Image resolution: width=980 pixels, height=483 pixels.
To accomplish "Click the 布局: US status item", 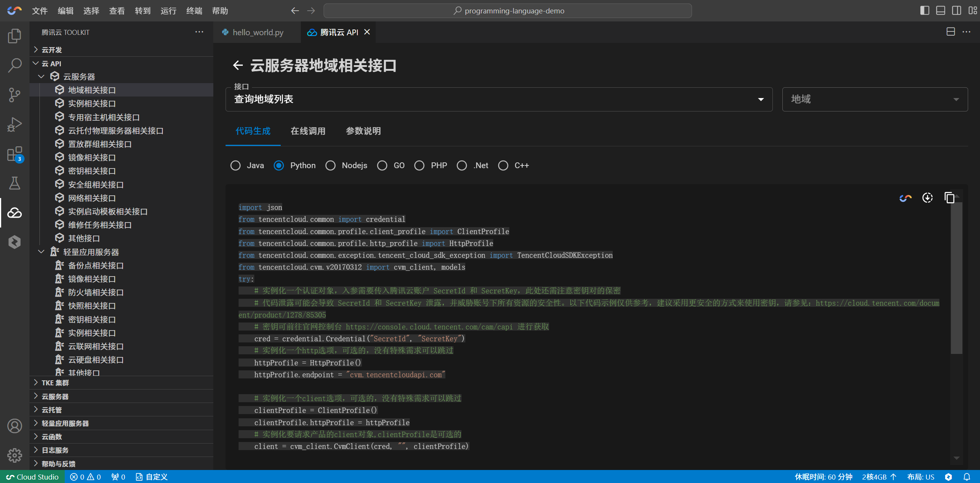I will [x=921, y=477].
